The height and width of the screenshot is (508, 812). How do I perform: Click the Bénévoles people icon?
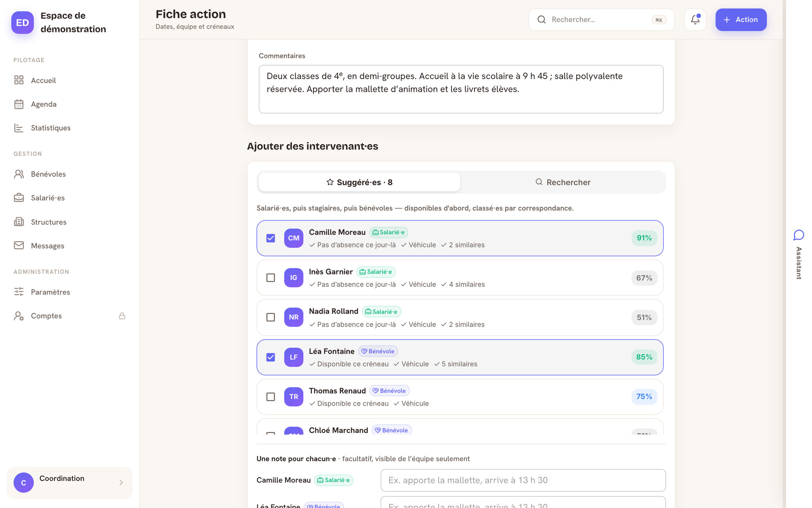point(19,174)
